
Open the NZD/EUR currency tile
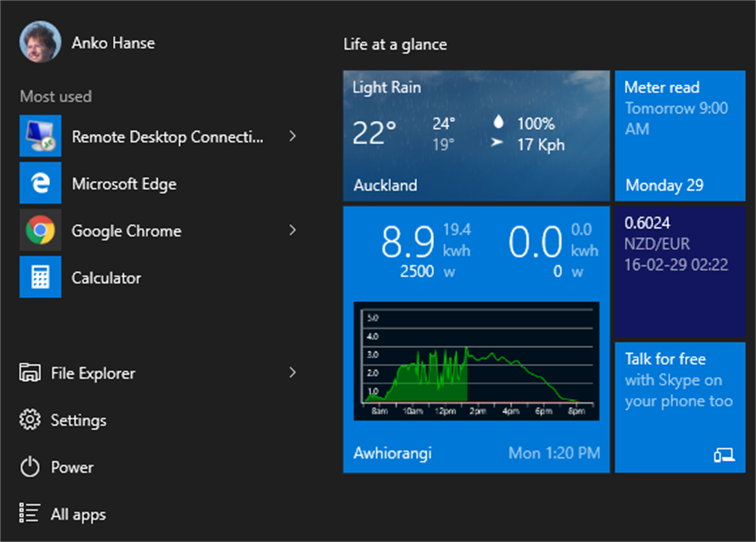pos(680,270)
